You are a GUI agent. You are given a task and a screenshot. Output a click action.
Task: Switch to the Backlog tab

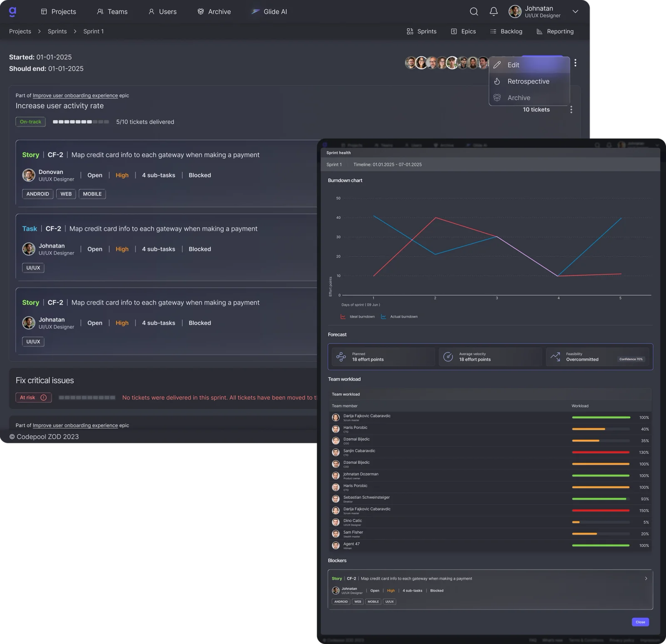coord(506,31)
